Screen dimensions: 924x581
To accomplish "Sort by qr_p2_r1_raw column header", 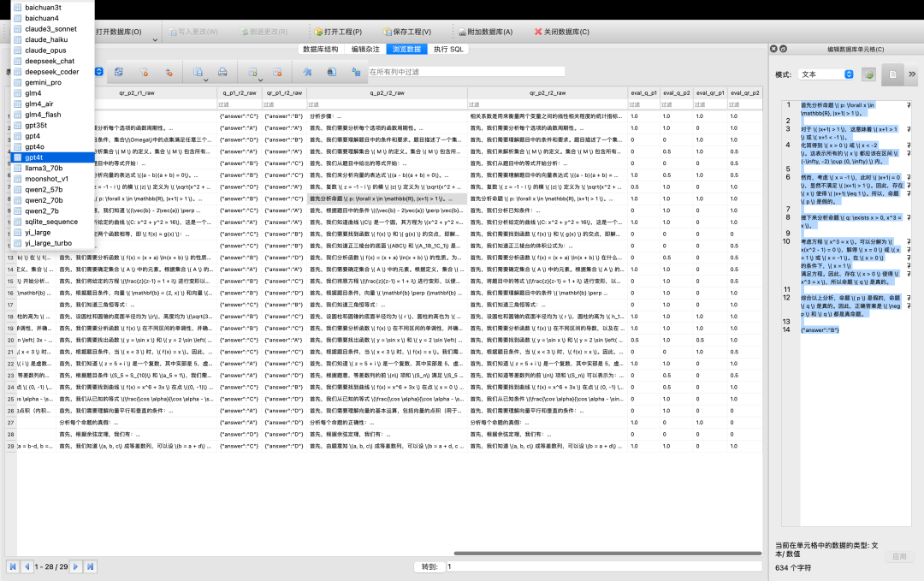I will tap(136, 92).
